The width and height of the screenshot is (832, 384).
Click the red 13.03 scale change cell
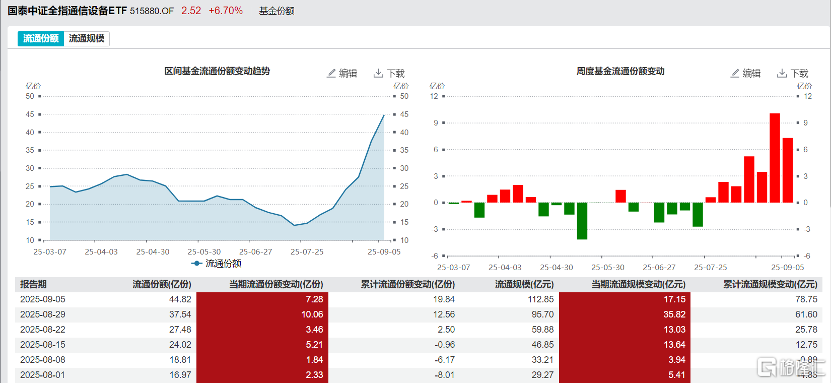point(626,329)
